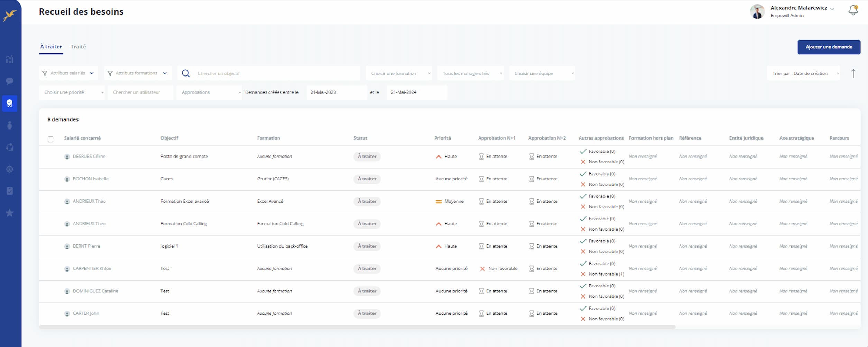The width and height of the screenshot is (868, 347).
Task: Click avatar icon beside ROCHON Isabelle
Action: pyautogui.click(x=67, y=179)
